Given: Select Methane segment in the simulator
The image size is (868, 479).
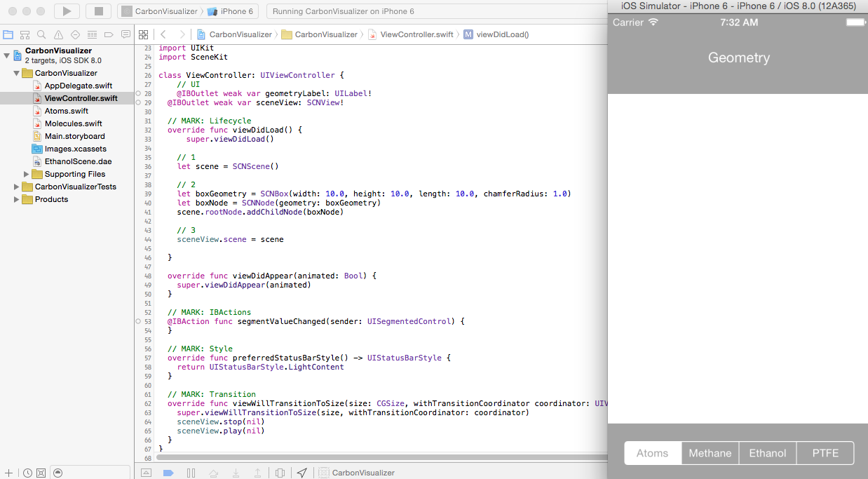Looking at the screenshot, I should 710,453.
